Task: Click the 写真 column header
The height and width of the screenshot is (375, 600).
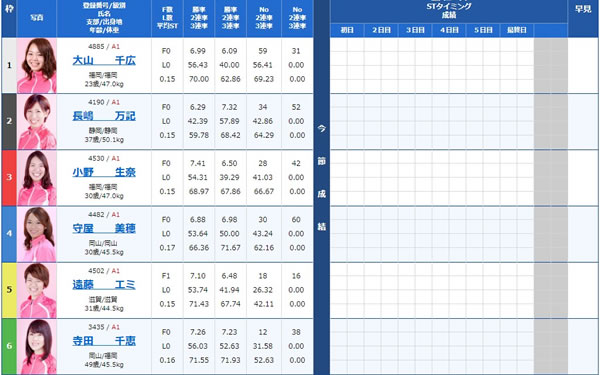Action: (x=37, y=18)
